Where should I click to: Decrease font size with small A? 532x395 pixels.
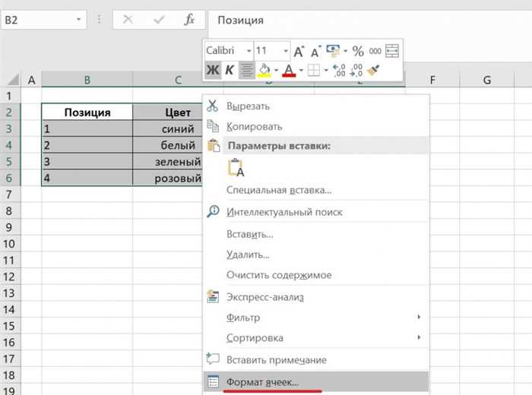tap(316, 52)
